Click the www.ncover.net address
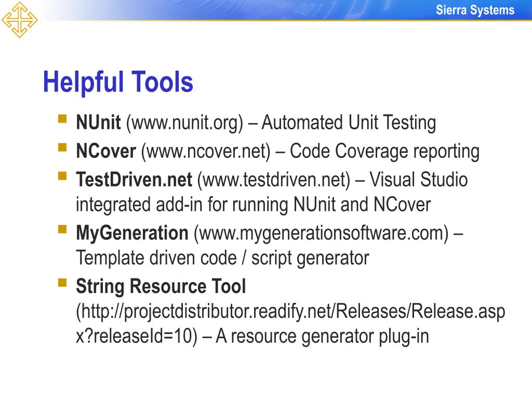 pos(206,151)
